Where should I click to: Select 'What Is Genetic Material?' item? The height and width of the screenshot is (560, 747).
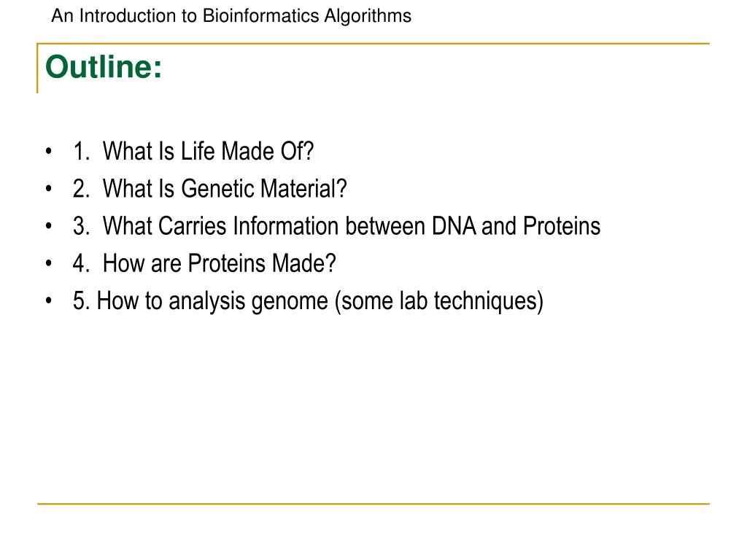click(x=225, y=188)
